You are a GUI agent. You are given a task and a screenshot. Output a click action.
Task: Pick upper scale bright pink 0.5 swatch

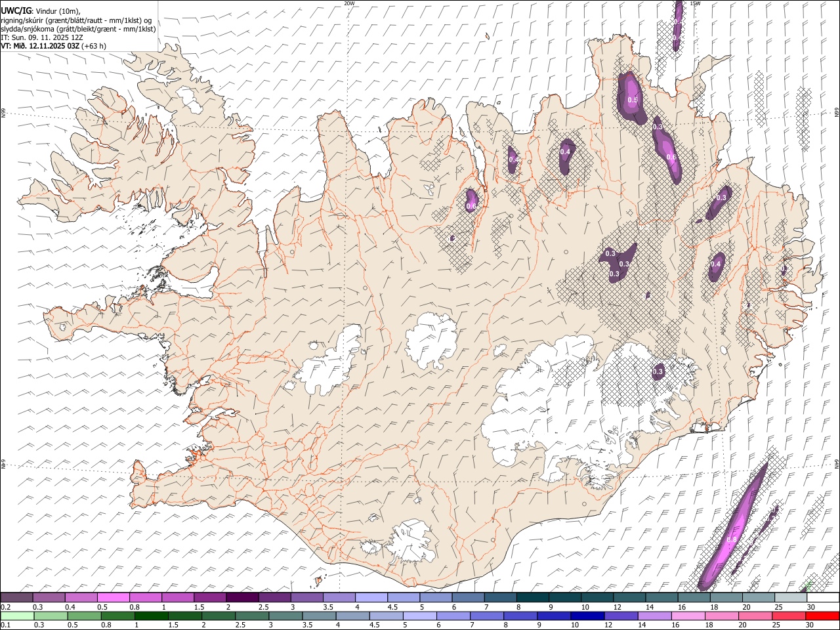coord(114,598)
